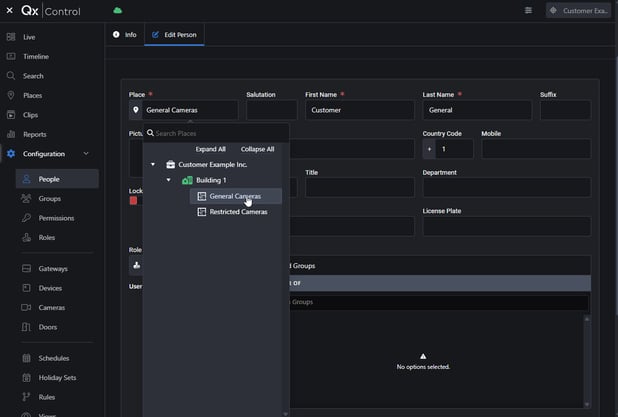Image resolution: width=618 pixels, height=417 pixels.
Task: Click the Suffix input field
Action: pyautogui.click(x=565, y=110)
